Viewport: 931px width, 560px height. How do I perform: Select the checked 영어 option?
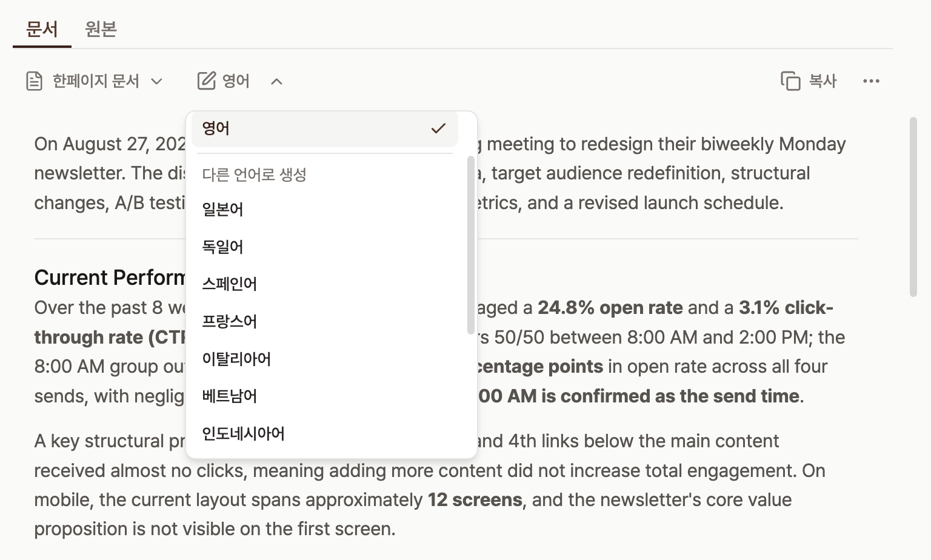point(325,128)
